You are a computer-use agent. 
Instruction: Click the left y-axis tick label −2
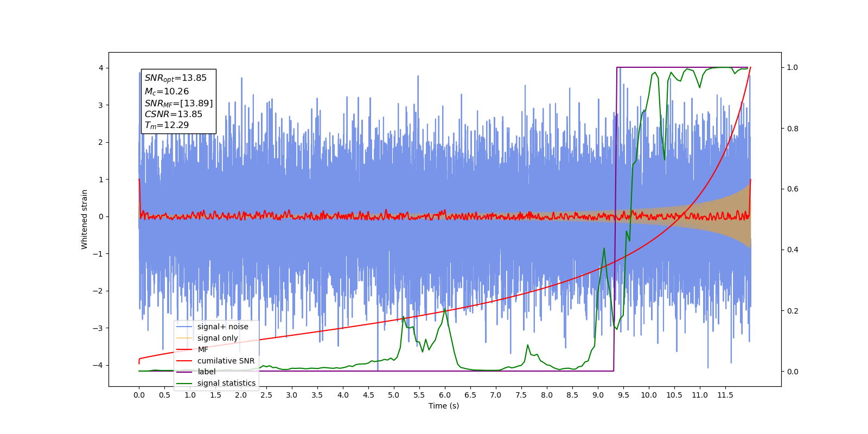98,291
